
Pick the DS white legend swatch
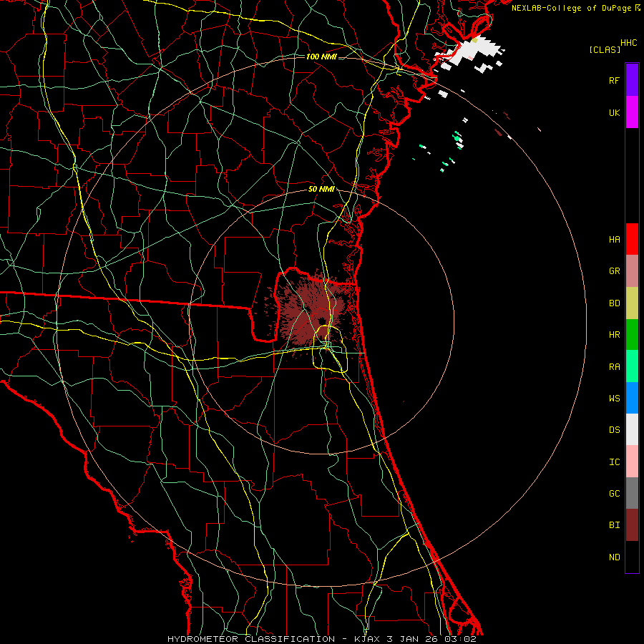pyautogui.click(x=632, y=429)
